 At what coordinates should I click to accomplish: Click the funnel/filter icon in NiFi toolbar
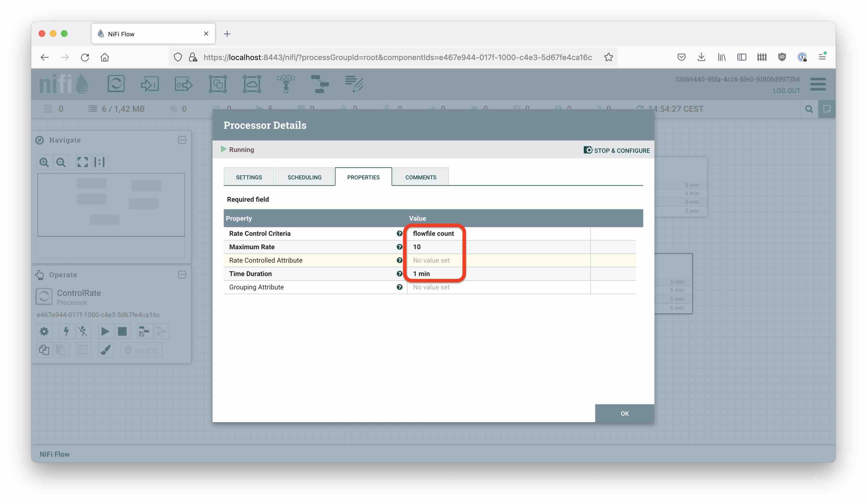286,84
